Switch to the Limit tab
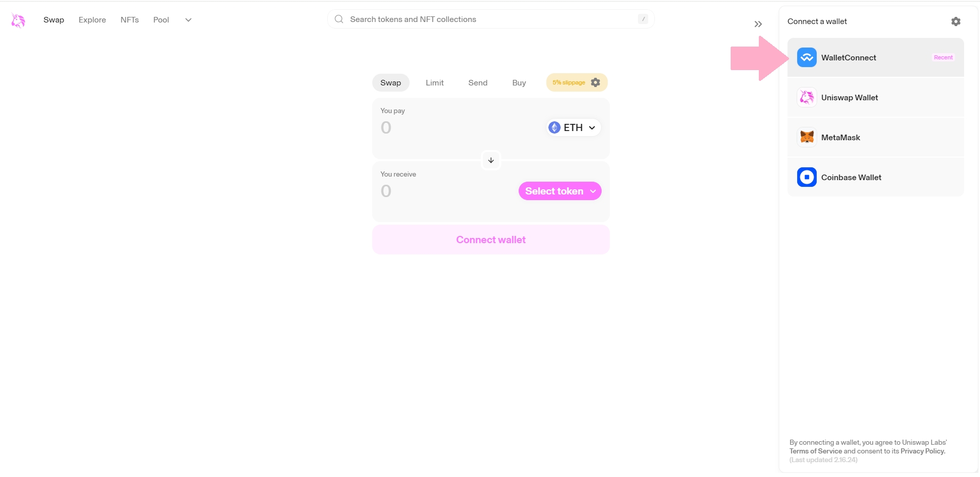This screenshot has width=980, height=477. coord(434,83)
